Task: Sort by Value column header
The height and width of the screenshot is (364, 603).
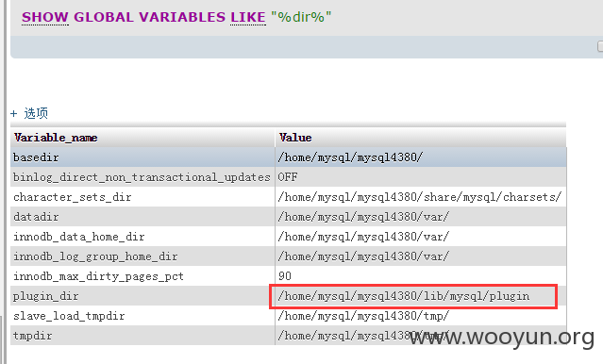Action: [x=295, y=138]
